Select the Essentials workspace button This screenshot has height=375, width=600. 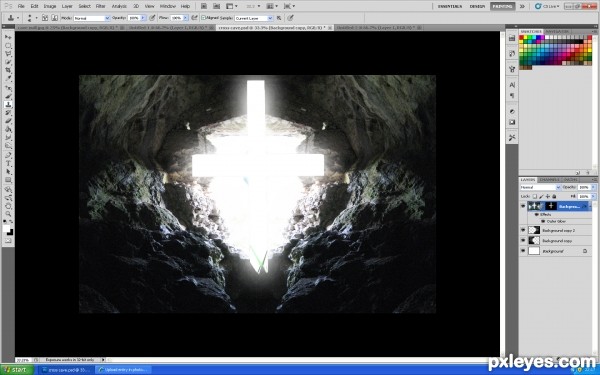point(450,6)
